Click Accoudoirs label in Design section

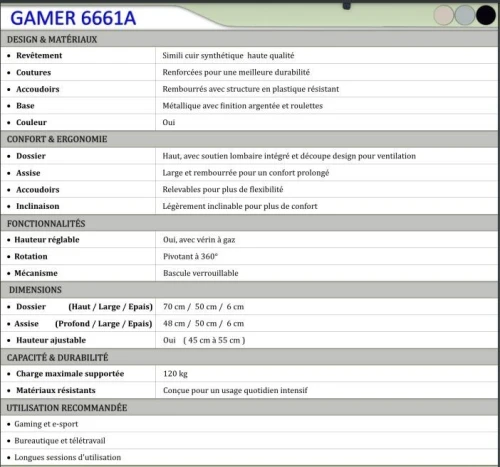coord(38,89)
